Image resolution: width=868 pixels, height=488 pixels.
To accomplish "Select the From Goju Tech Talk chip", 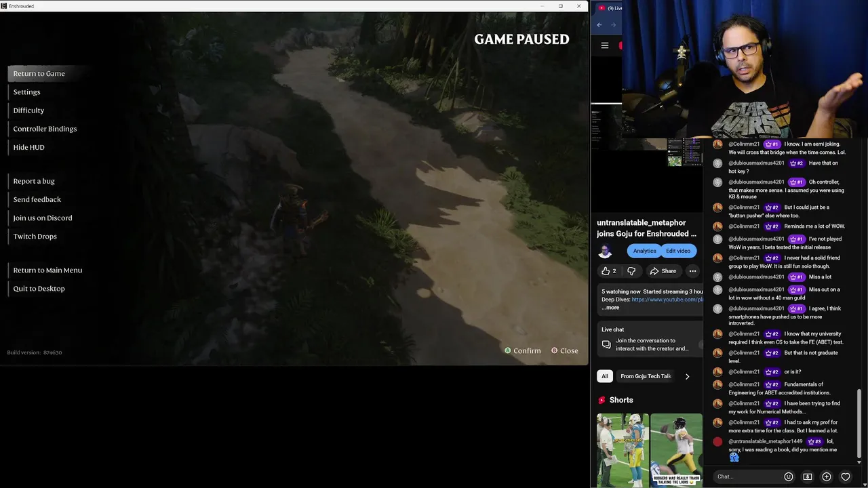I will [646, 376].
